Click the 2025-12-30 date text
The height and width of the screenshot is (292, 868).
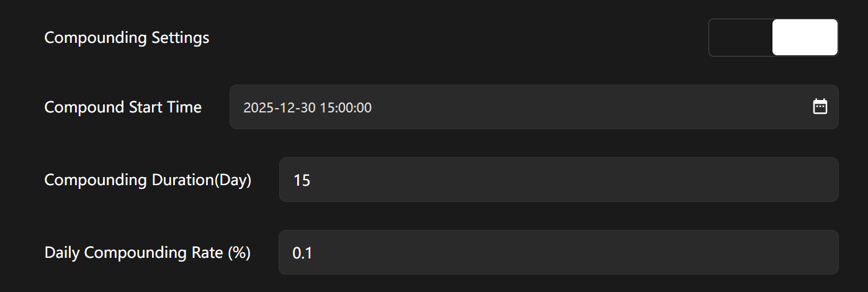click(x=279, y=107)
